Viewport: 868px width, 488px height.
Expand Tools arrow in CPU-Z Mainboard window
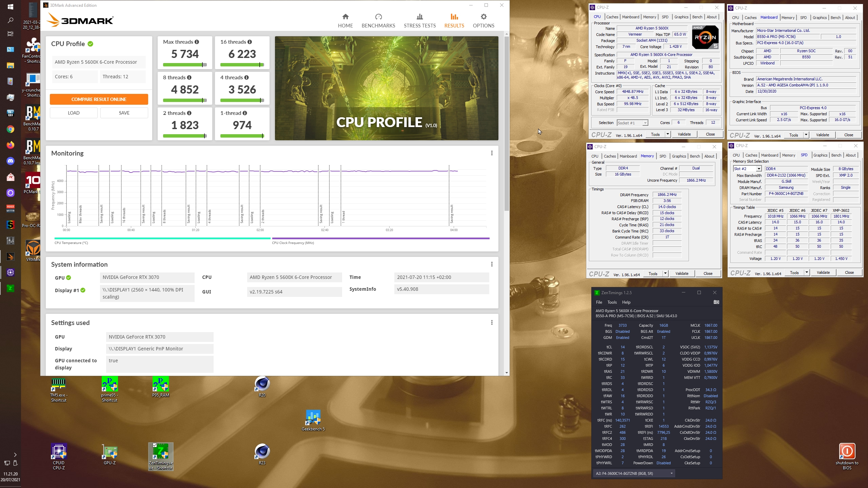(806, 135)
